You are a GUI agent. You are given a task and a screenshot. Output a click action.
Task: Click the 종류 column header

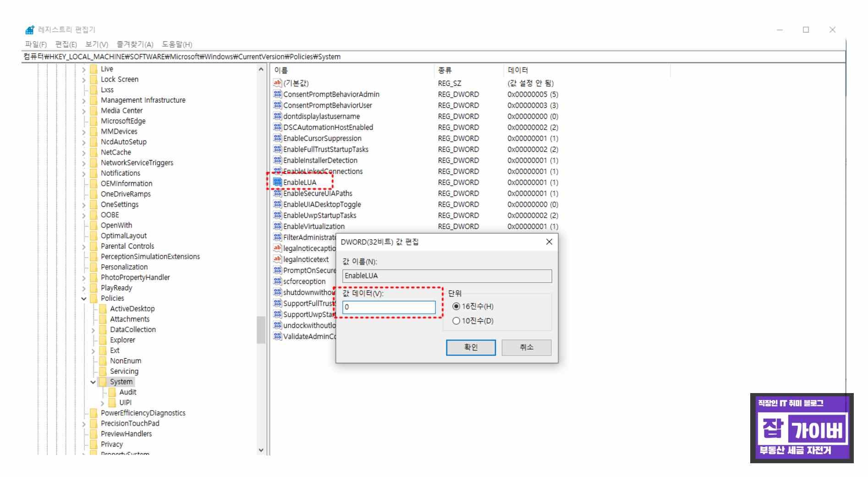pos(468,70)
